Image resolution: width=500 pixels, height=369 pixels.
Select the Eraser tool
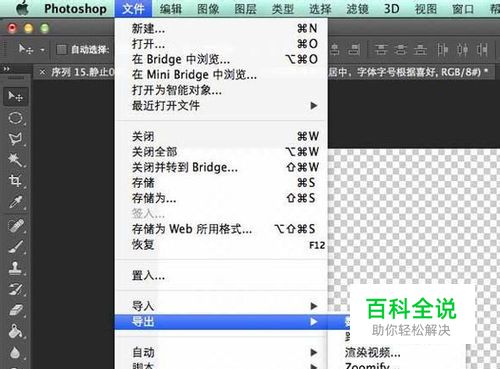pos(15,310)
